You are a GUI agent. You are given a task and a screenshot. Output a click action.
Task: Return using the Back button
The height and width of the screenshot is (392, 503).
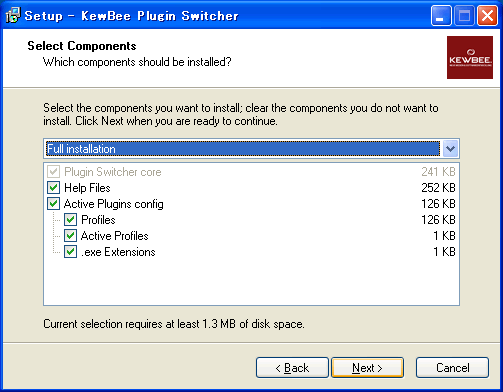click(292, 368)
